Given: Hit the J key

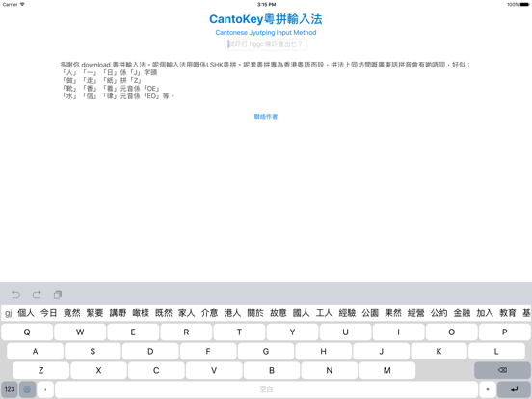Looking at the screenshot, I should 381,351.
